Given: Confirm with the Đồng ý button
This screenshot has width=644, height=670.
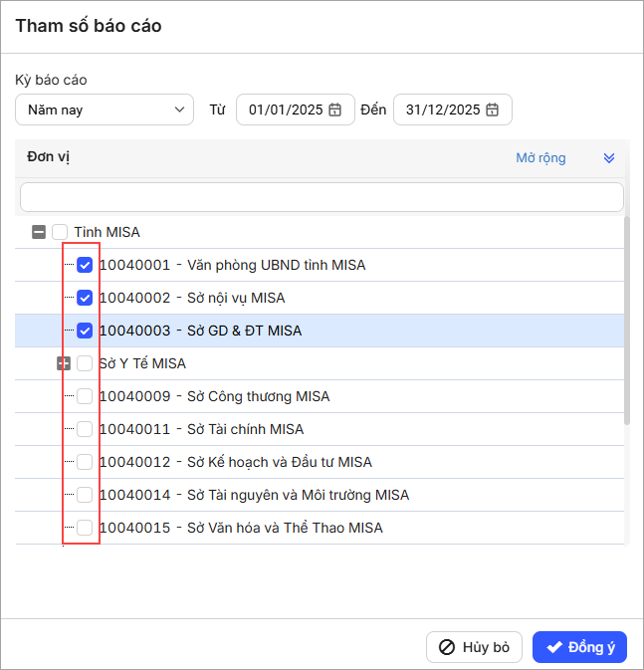Looking at the screenshot, I should point(580,647).
